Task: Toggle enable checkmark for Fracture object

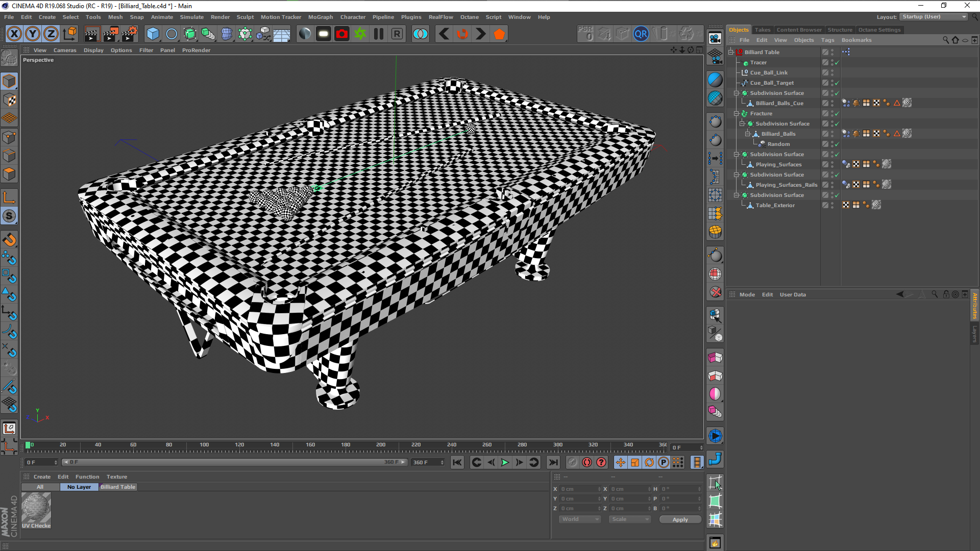Action: [x=837, y=114]
